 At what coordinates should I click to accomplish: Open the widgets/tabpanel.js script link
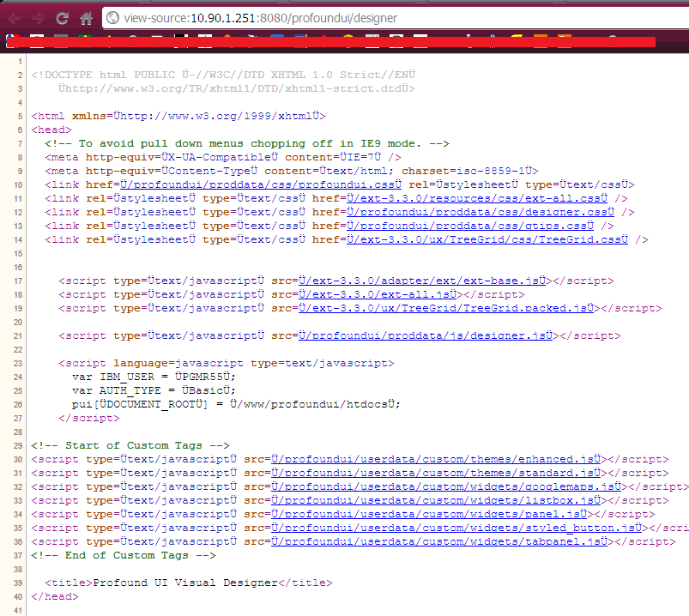(439, 541)
